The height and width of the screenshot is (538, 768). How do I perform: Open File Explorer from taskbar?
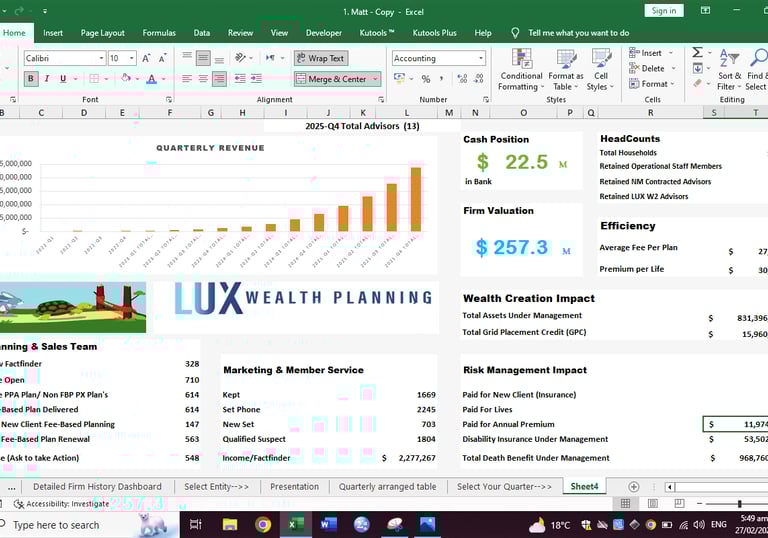pyautogui.click(x=230, y=525)
